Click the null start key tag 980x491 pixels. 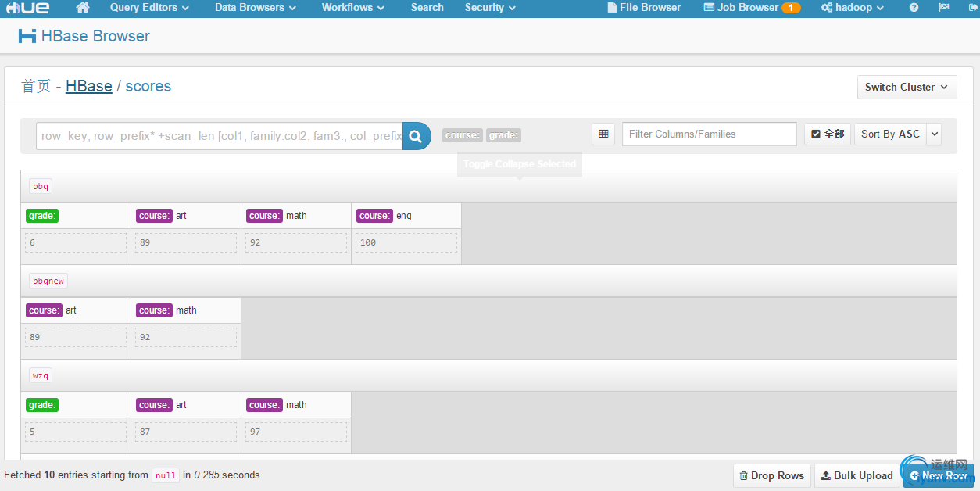(x=166, y=475)
